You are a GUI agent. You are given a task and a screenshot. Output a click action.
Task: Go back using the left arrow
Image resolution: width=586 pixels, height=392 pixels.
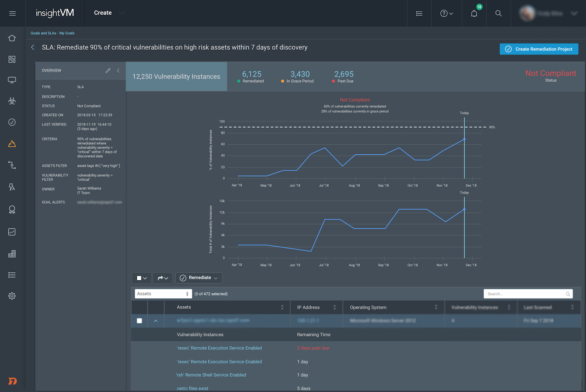(x=33, y=48)
